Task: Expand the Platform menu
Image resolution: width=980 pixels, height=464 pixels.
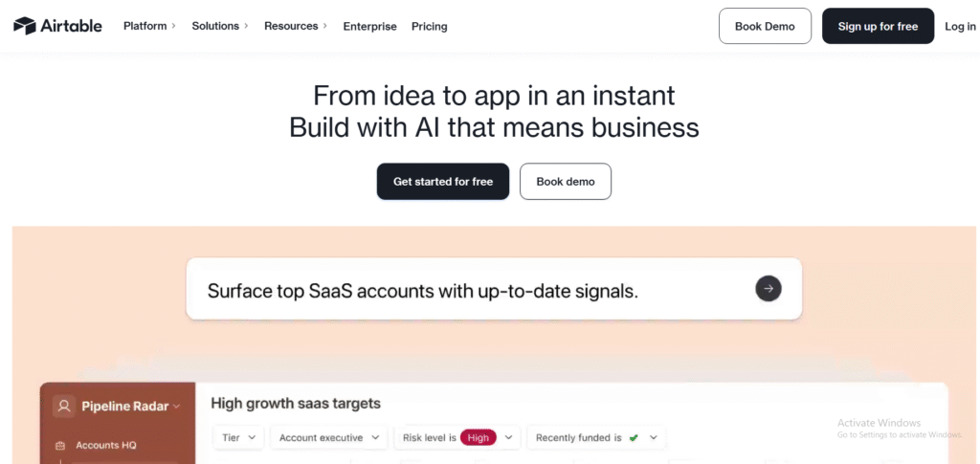Action: click(x=149, y=26)
